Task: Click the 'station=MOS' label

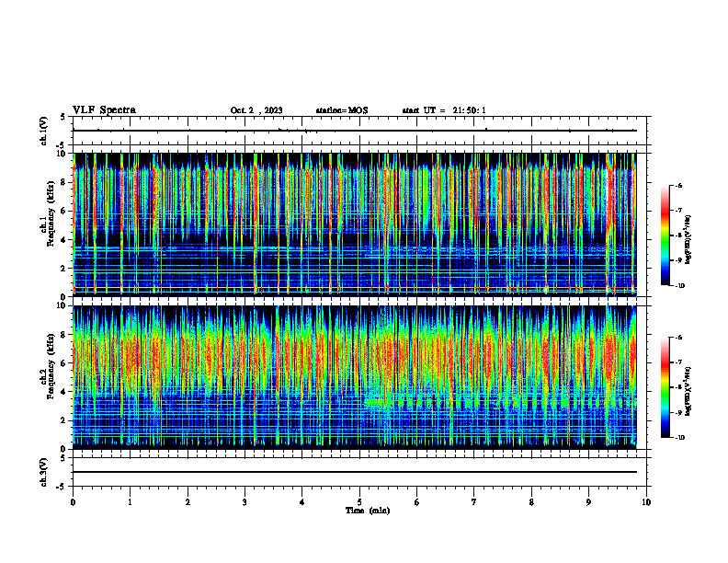Action: click(342, 110)
